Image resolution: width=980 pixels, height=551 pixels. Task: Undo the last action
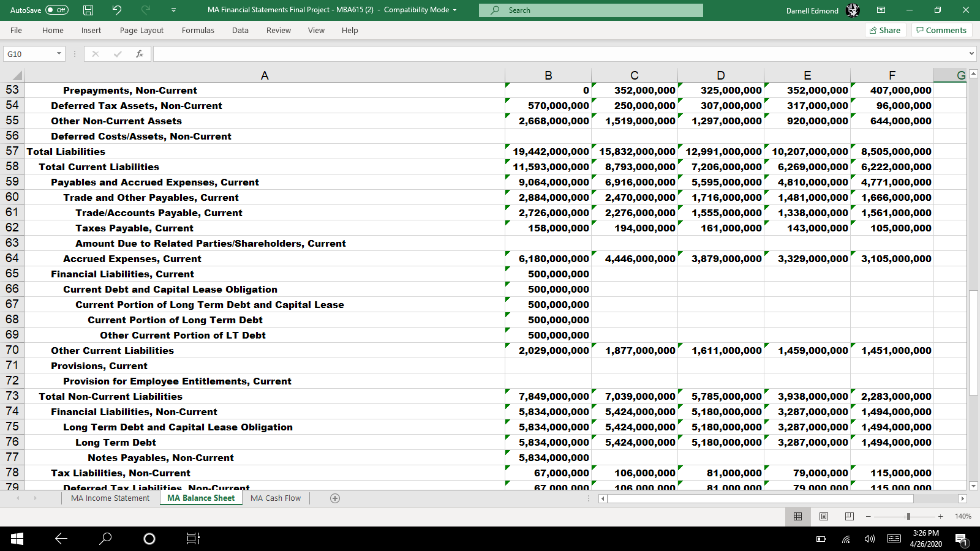[x=117, y=10]
